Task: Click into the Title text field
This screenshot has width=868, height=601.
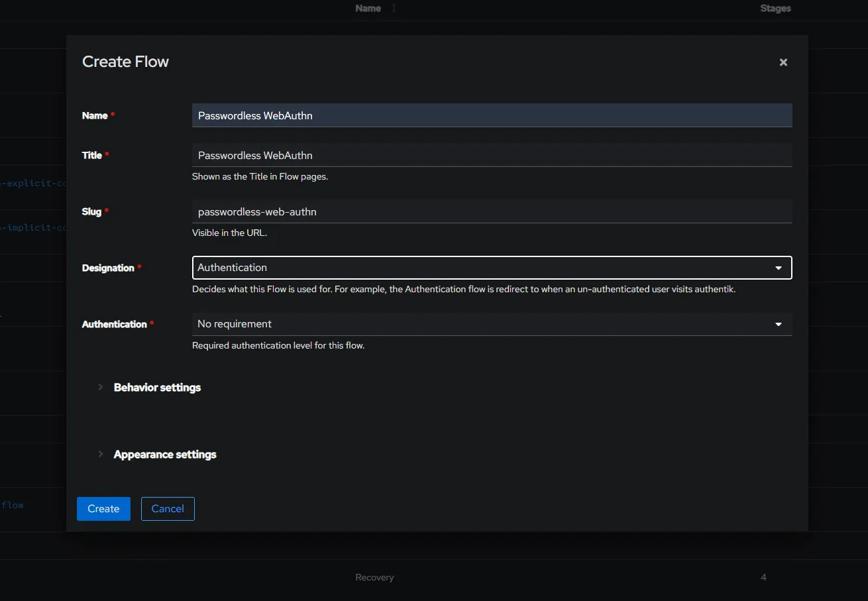Action: [492, 155]
